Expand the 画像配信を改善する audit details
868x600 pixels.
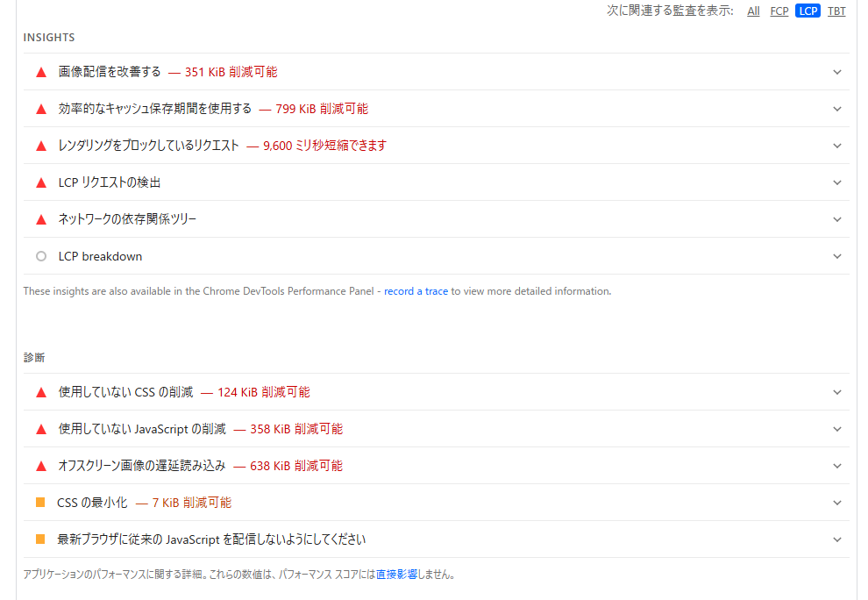pos(836,72)
